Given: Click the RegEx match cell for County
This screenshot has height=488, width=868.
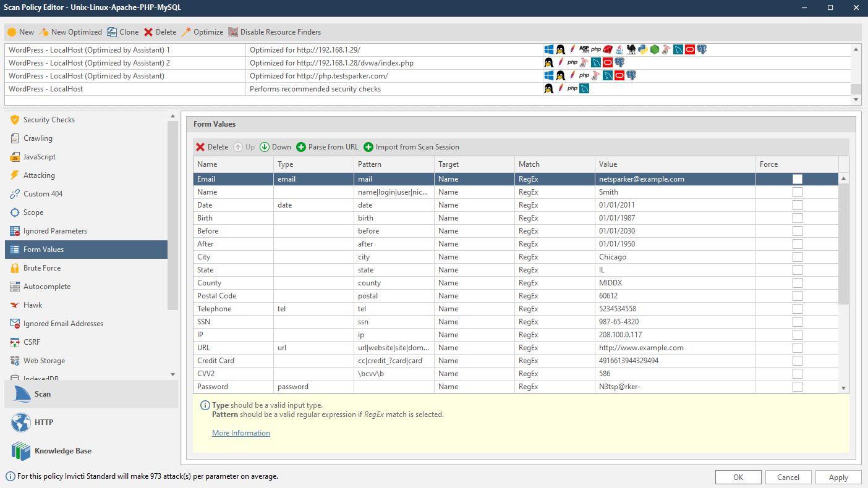Looking at the screenshot, I should (555, 283).
